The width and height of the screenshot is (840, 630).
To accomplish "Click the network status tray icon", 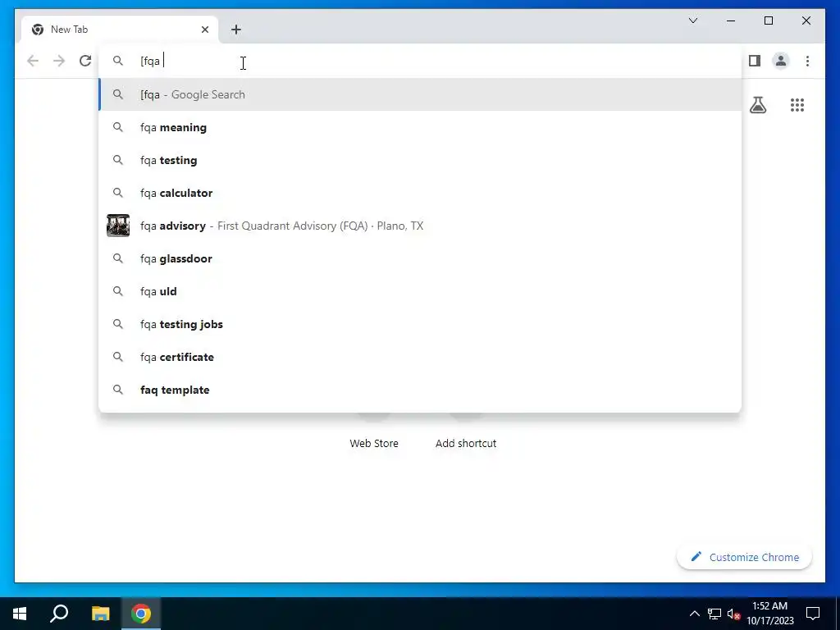I will click(x=714, y=614).
